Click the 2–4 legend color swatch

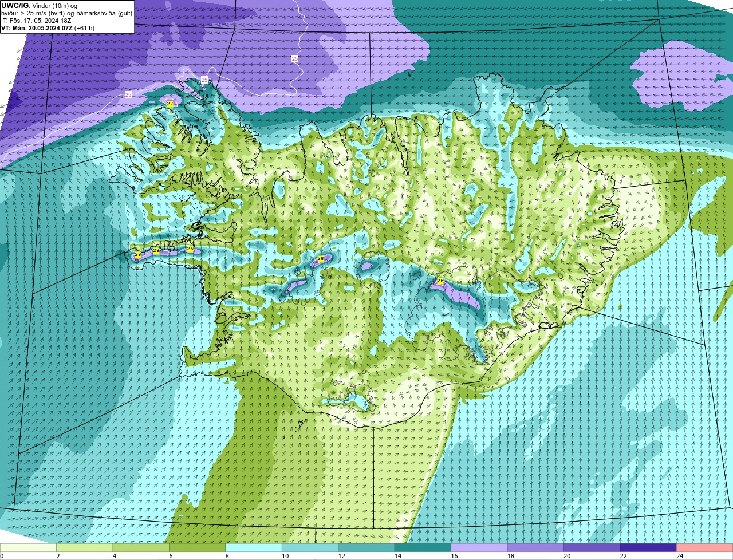pos(84,548)
